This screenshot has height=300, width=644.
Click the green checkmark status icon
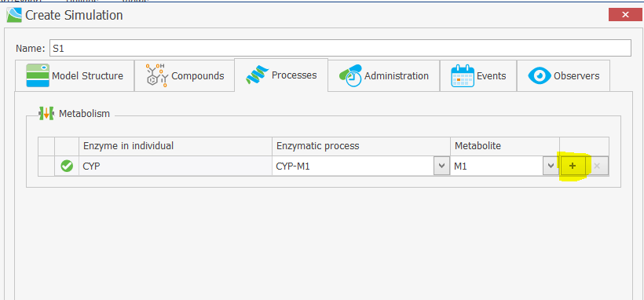pyautogui.click(x=67, y=166)
